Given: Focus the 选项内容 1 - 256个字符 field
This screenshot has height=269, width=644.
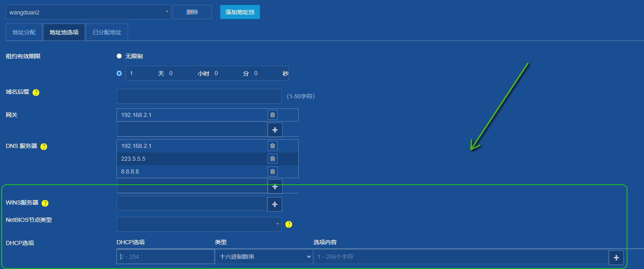Looking at the screenshot, I should tap(461, 257).
